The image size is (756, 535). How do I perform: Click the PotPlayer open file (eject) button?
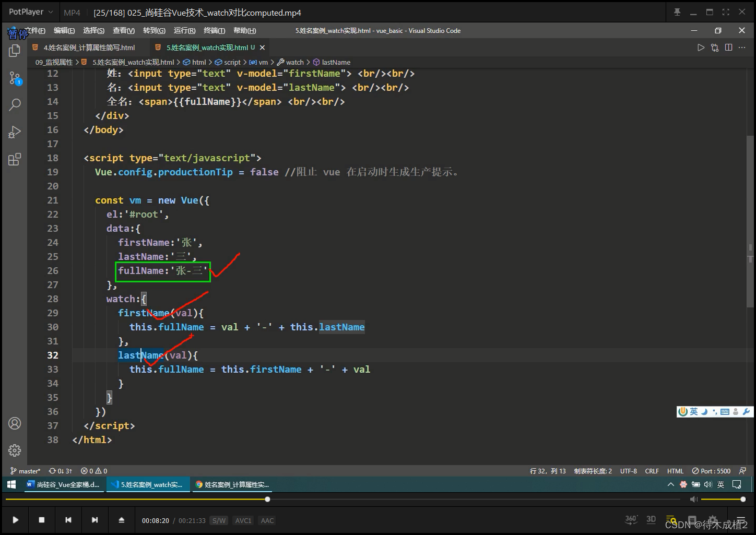tap(121, 520)
